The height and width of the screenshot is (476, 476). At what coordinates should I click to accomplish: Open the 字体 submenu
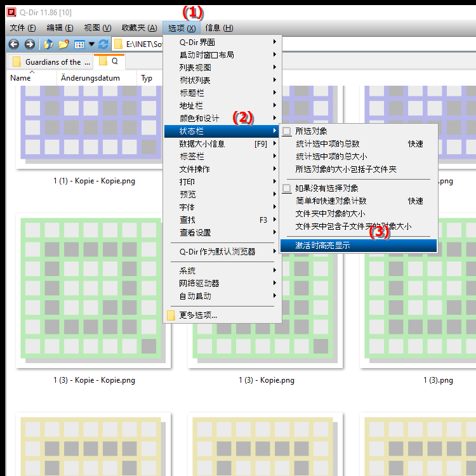223,207
